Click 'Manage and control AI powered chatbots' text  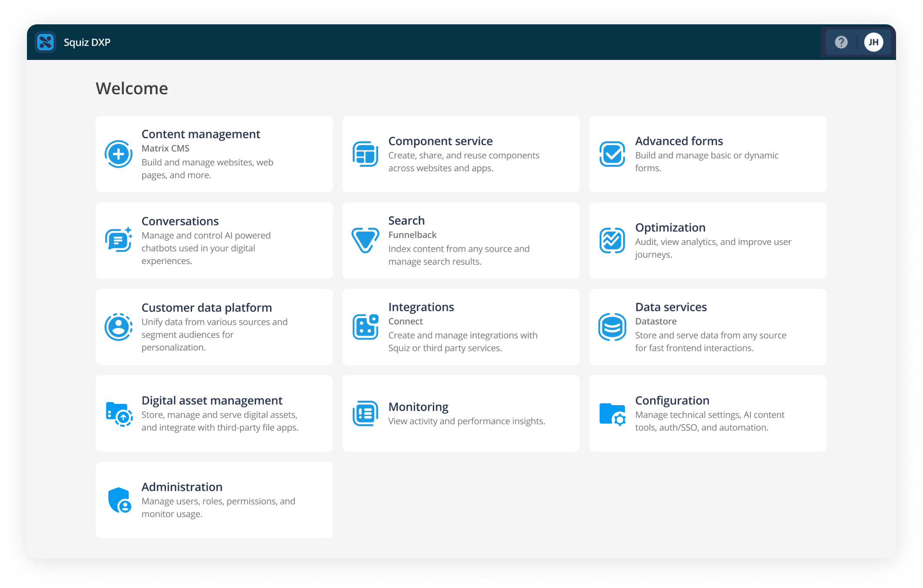(206, 248)
